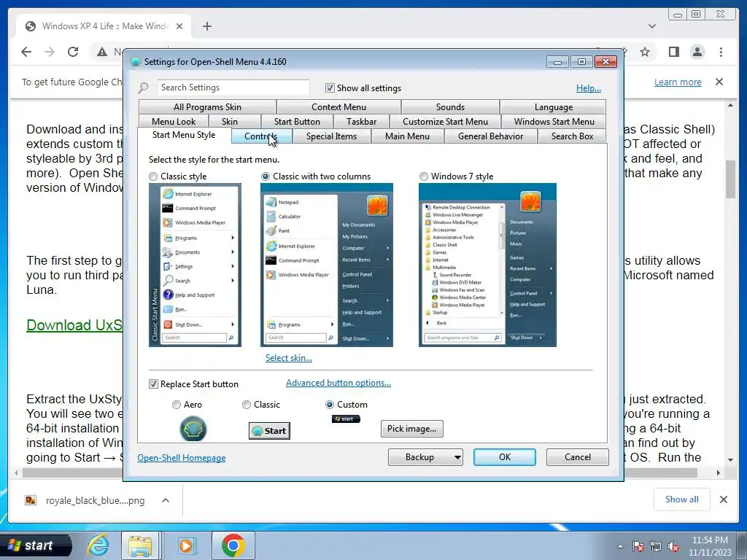Screen dimensions: 747x560
Task: Click the XP-style start button
Action: 35,545
